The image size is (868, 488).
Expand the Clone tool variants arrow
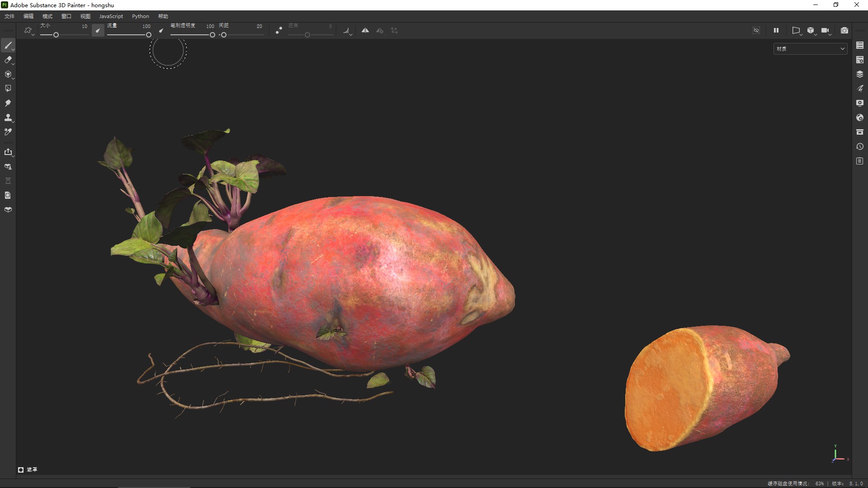(x=14, y=122)
